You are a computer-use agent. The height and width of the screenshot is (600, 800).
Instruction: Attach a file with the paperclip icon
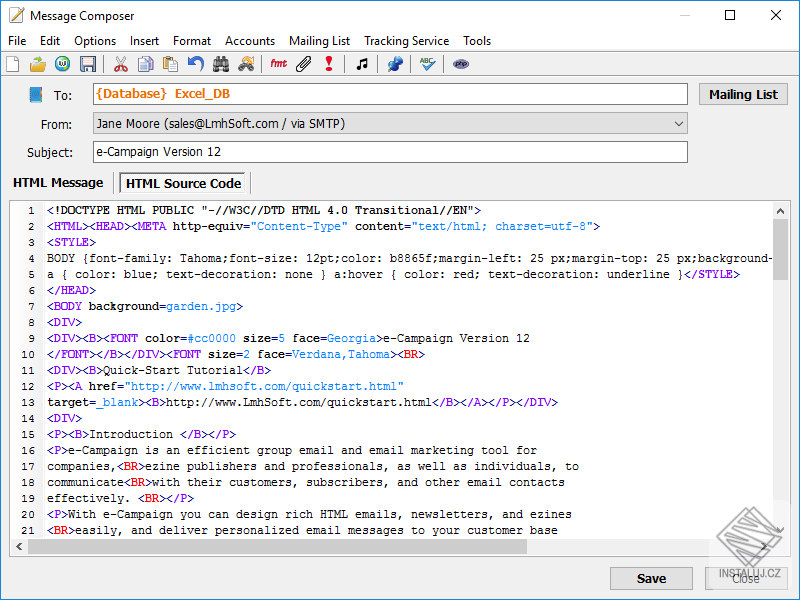coord(304,64)
